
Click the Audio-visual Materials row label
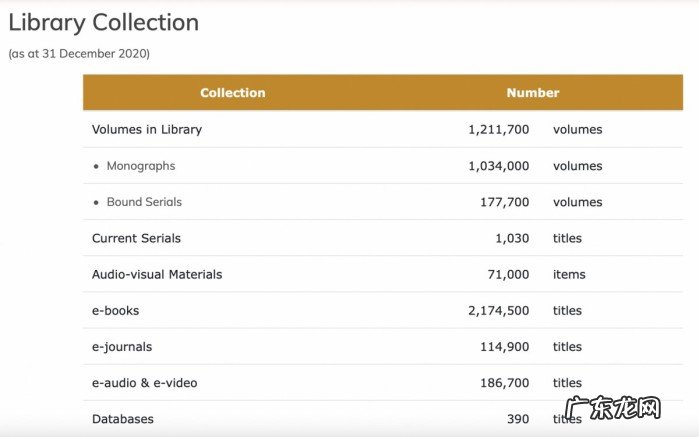click(157, 274)
